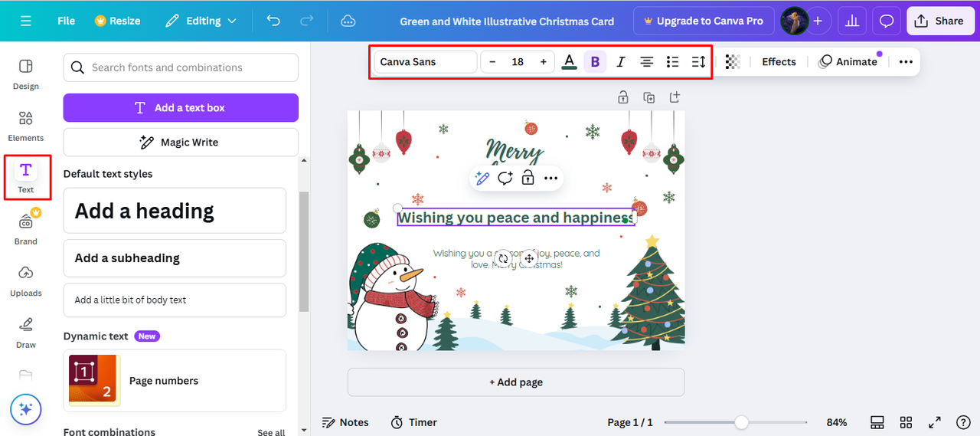Open the Uploads tab in sidebar
The image size is (980, 436).
click(26, 281)
